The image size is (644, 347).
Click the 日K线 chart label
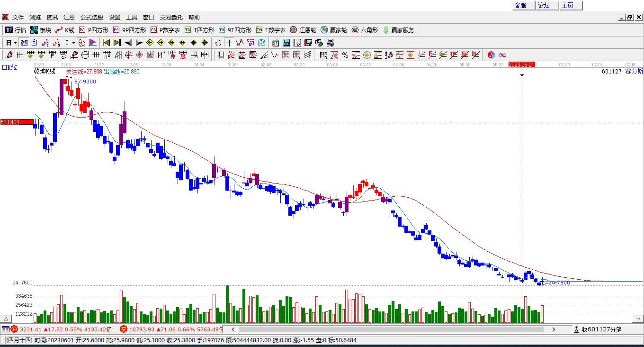pos(9,67)
